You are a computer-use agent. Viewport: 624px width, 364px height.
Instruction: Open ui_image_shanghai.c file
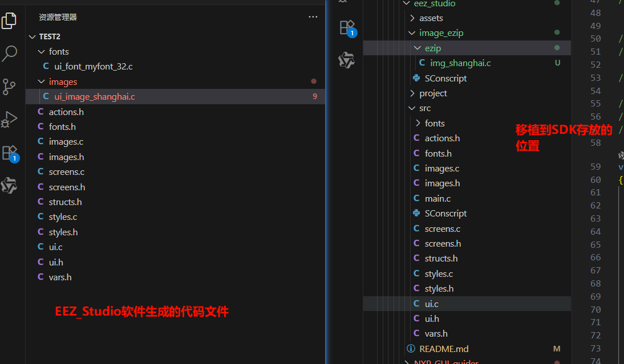click(x=95, y=97)
